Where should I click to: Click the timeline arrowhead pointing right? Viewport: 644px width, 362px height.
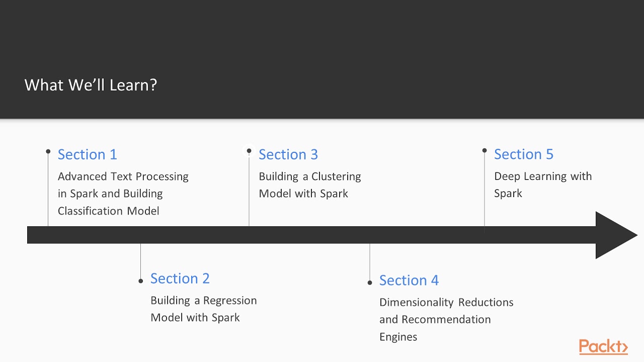click(616, 235)
